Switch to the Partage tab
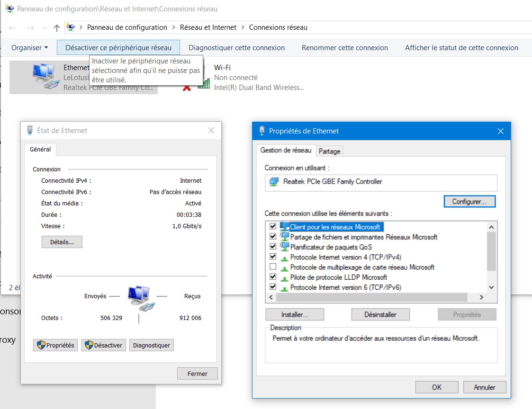 (329, 151)
